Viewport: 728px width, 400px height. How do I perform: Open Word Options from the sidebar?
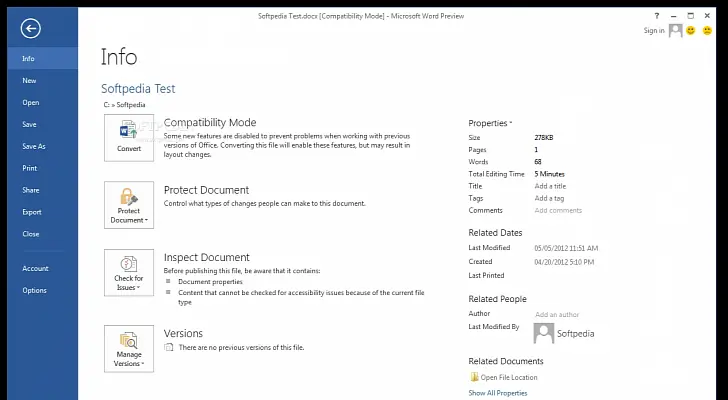pos(43,290)
